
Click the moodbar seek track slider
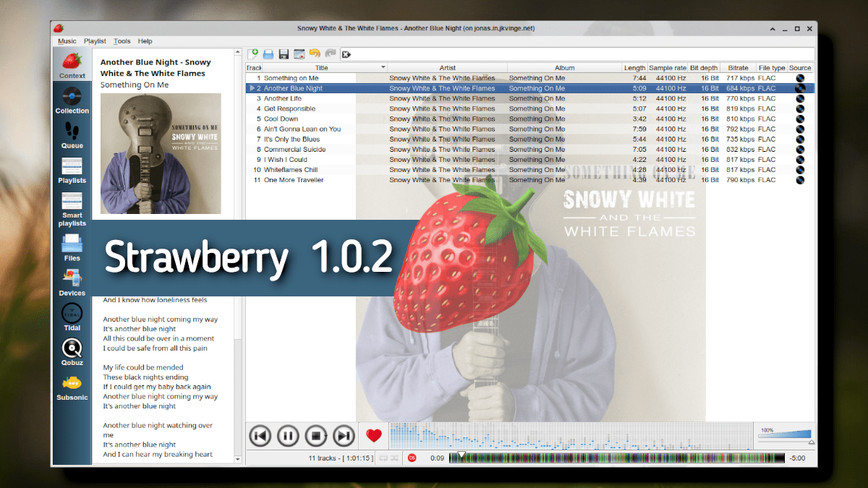point(617,458)
